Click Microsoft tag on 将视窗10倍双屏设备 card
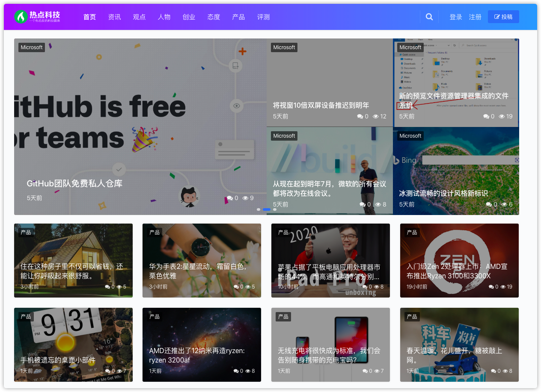 pyautogui.click(x=284, y=47)
